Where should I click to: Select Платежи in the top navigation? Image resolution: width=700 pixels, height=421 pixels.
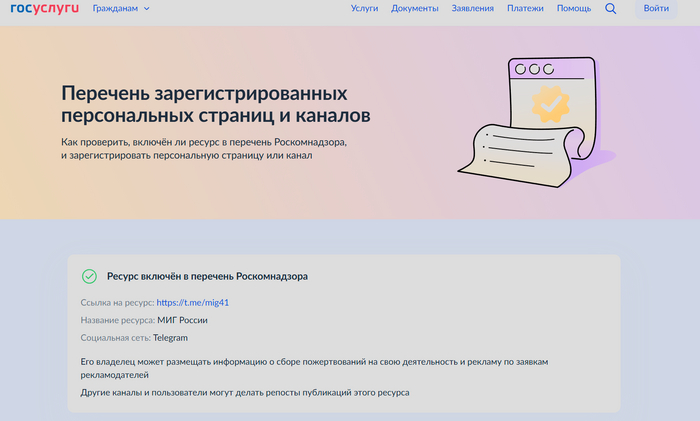pos(525,9)
